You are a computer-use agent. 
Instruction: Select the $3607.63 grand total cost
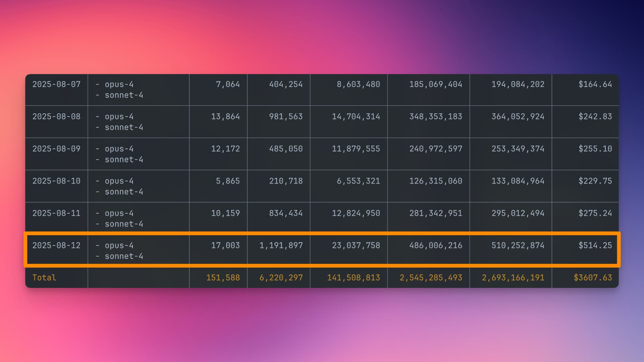592,278
